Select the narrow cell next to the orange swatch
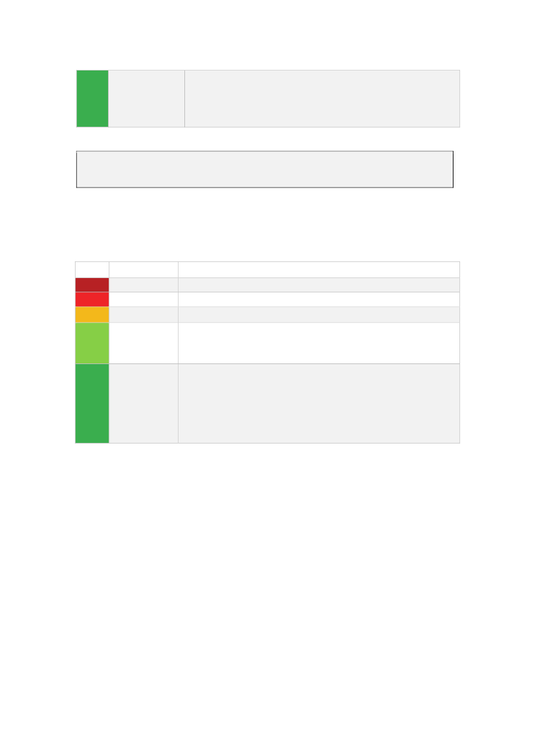 [x=143, y=314]
